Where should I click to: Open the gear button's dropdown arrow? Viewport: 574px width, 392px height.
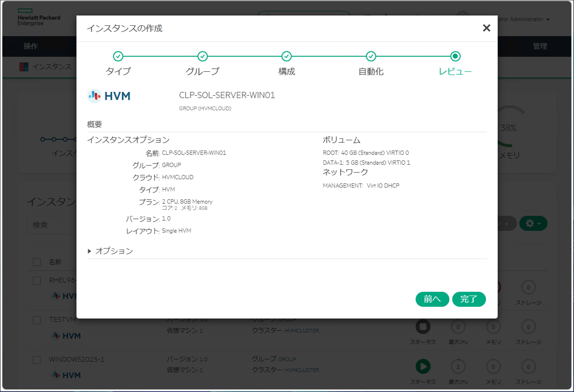coord(540,223)
